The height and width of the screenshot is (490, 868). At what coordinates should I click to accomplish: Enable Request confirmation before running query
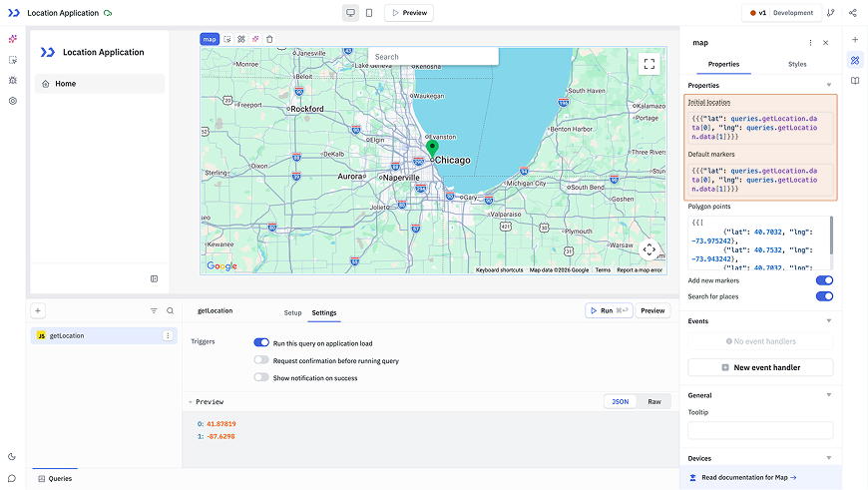pyautogui.click(x=261, y=360)
